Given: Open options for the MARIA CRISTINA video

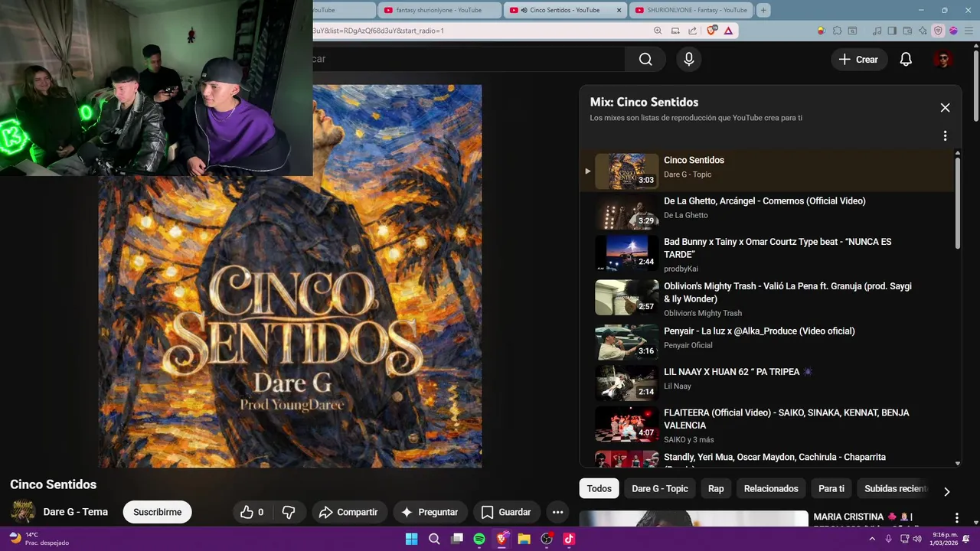Looking at the screenshot, I should click(x=956, y=518).
